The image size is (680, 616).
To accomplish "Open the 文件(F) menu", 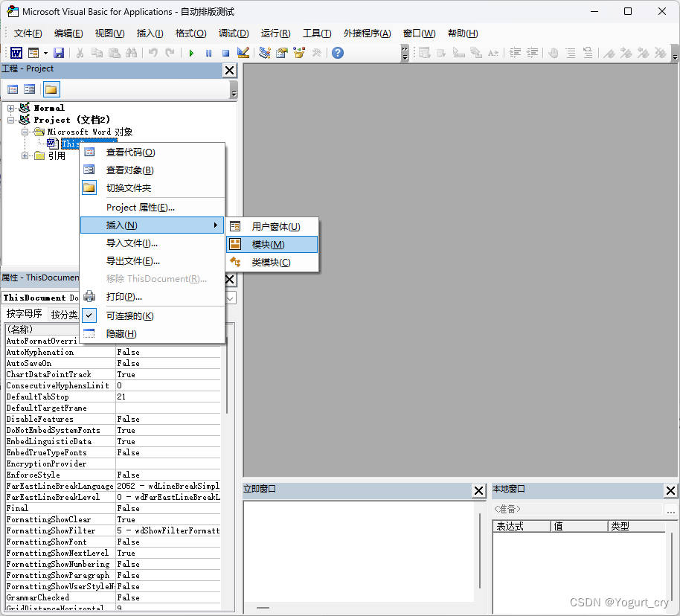I will 28,33.
